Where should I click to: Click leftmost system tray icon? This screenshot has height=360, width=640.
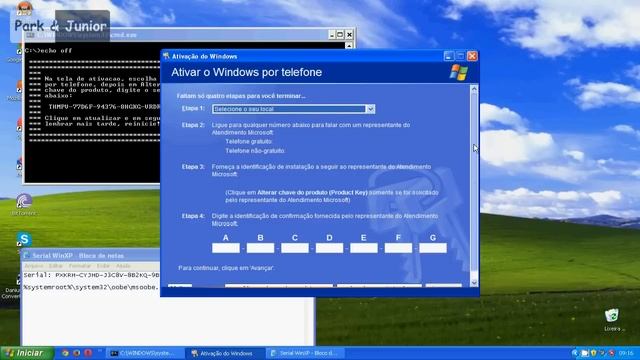576,353
